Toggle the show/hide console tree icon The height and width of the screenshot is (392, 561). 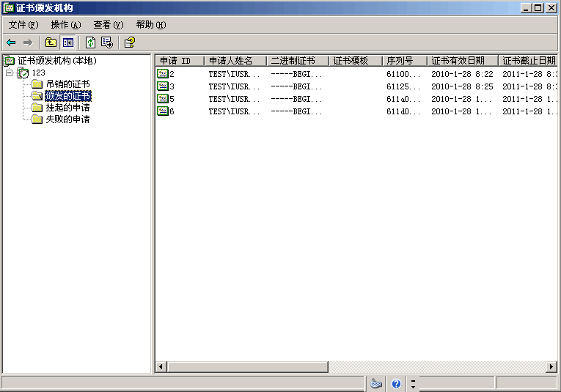pos(68,42)
